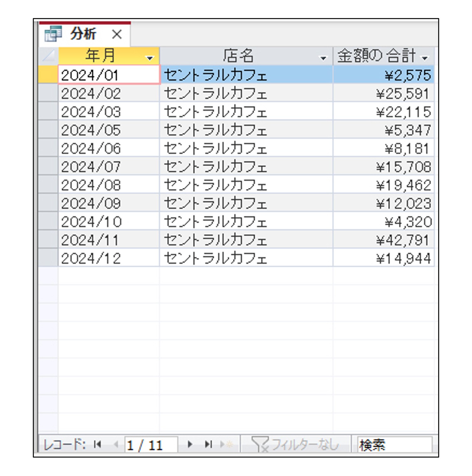
Task: Click the ¥4,320 amount cell
Action: pos(384,221)
